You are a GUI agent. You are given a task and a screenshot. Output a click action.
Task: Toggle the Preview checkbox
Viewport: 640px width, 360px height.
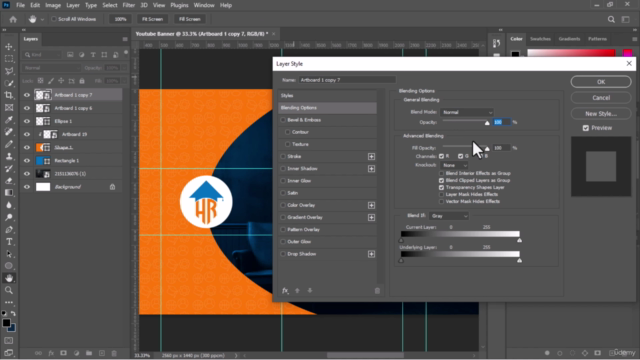tap(586, 128)
